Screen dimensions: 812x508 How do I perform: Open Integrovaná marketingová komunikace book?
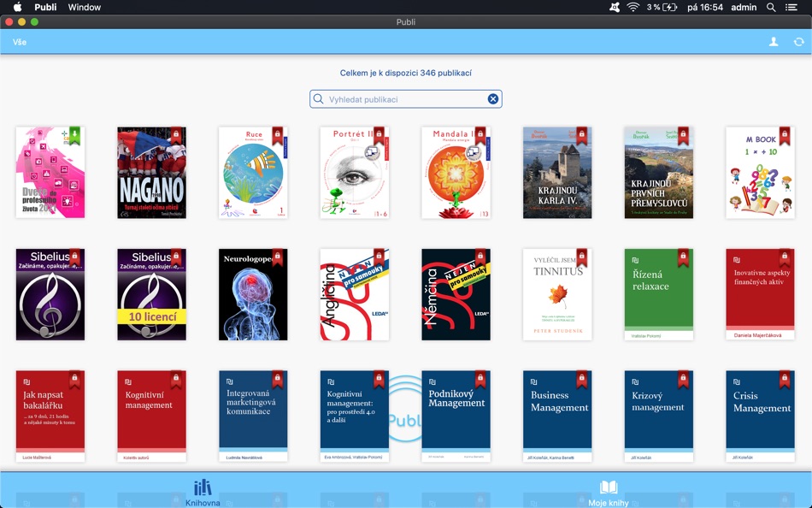[253, 416]
